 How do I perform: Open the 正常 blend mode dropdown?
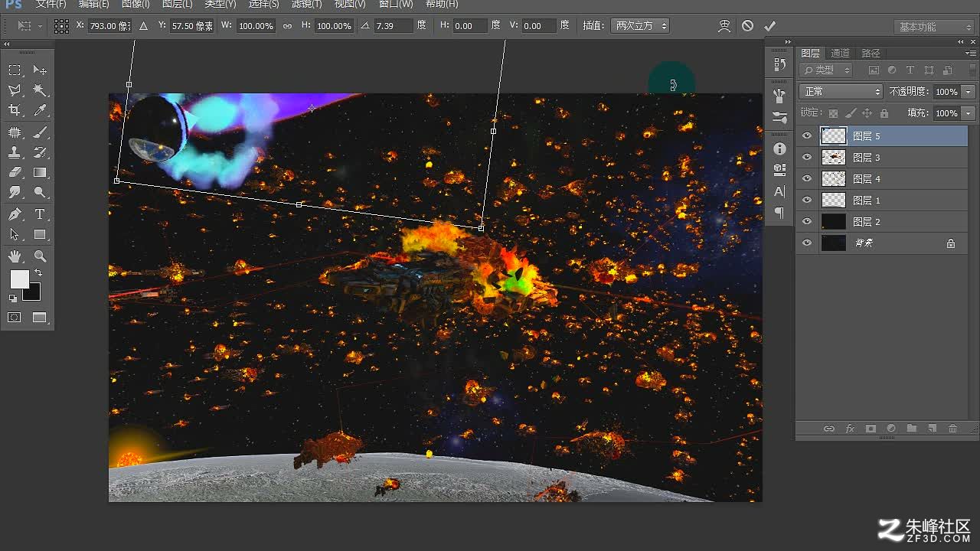tap(841, 92)
